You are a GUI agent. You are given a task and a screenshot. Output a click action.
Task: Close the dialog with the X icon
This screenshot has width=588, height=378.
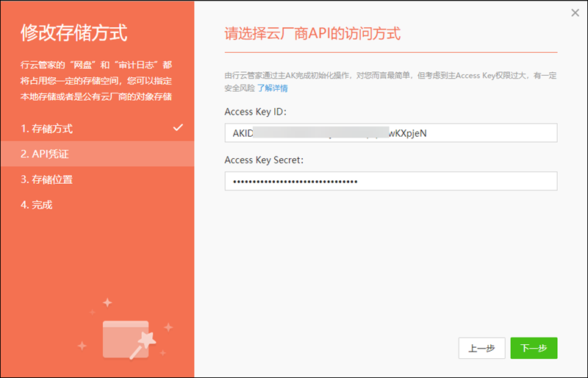pos(575,13)
